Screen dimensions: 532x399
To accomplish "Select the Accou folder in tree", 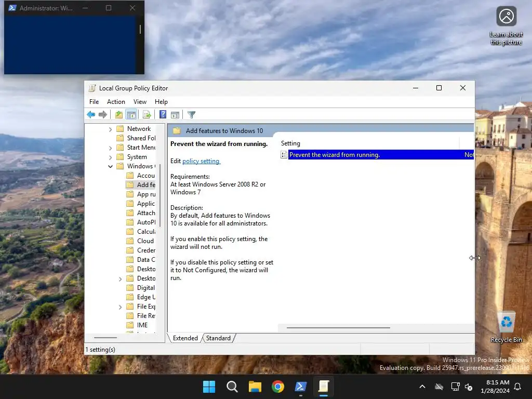I will point(145,176).
